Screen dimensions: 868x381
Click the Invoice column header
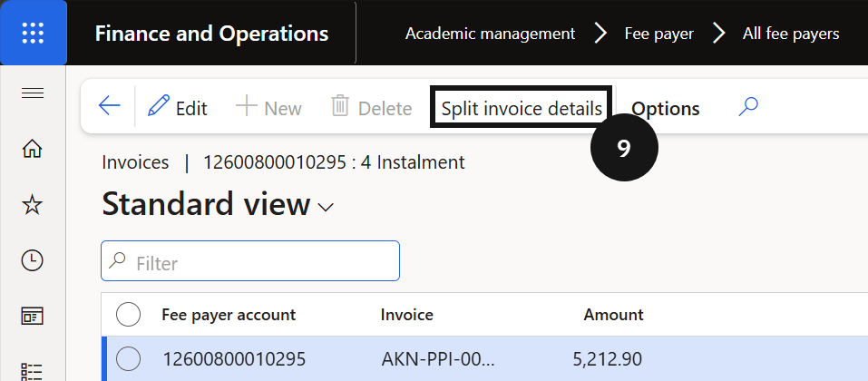coord(407,315)
